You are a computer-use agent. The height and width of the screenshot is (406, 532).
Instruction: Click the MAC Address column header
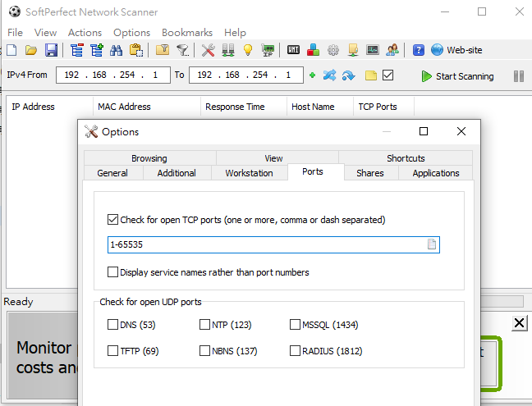coord(147,107)
